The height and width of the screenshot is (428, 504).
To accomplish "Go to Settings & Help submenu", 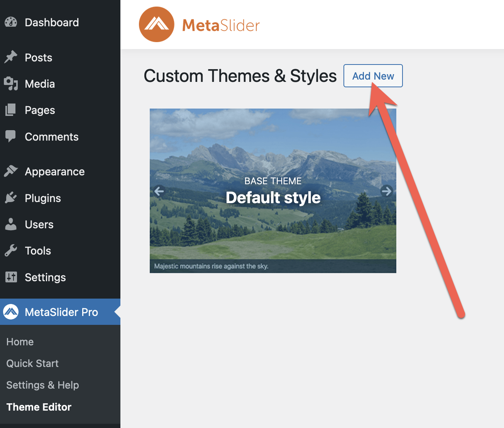I will click(42, 385).
